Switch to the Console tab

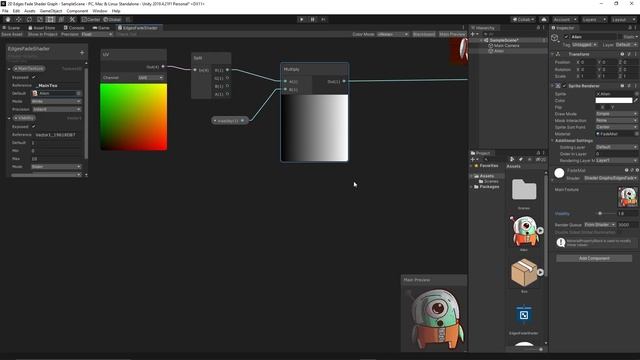(x=74, y=28)
